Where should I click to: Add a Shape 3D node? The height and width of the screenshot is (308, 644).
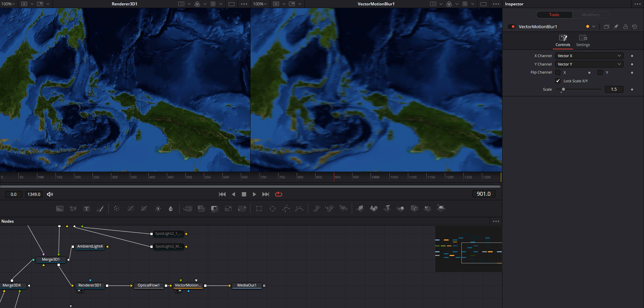[x=374, y=208]
